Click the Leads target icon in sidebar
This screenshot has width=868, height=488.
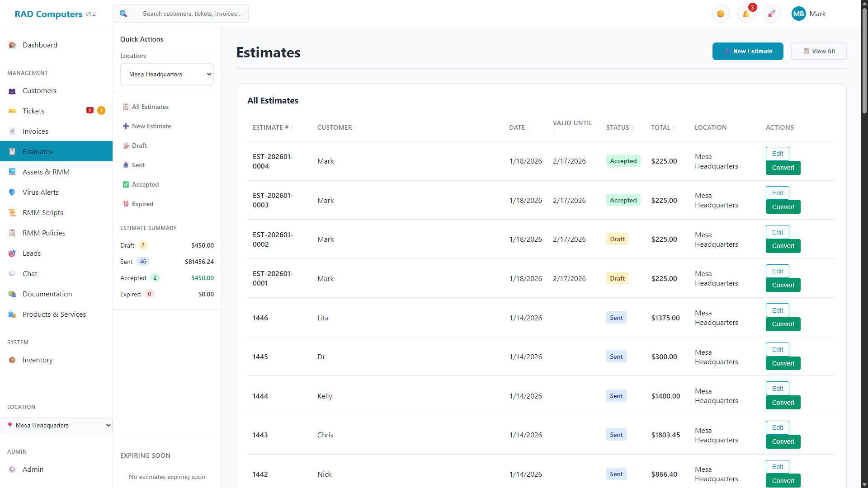click(x=12, y=253)
